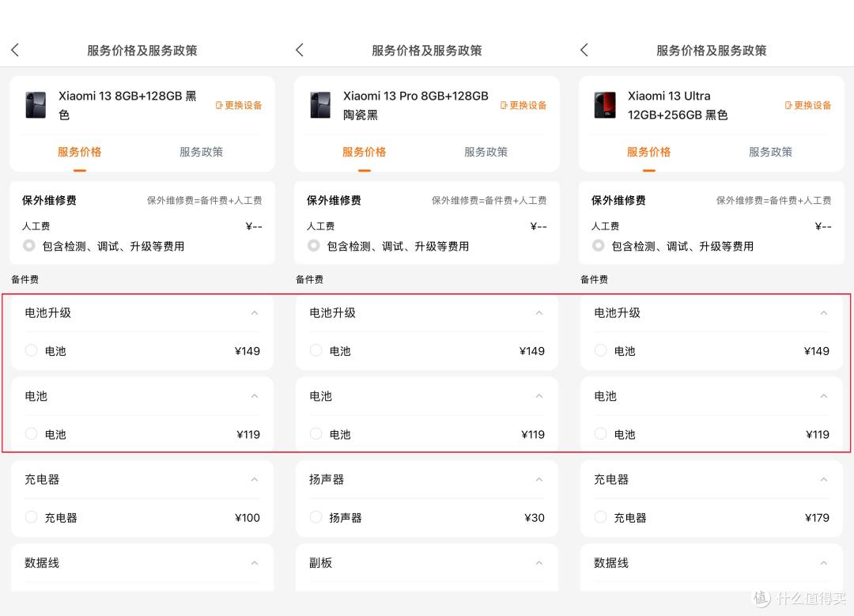Click 'Xiaomi 13 8GB+128GB 黑色' device name
The height and width of the screenshot is (616, 854).
pos(127,105)
